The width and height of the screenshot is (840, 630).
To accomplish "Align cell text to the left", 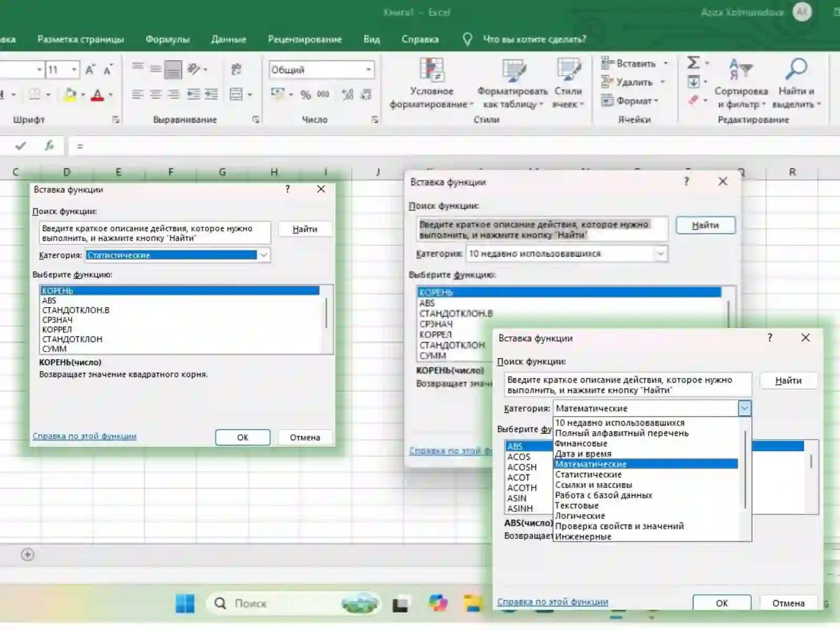I will click(x=138, y=94).
